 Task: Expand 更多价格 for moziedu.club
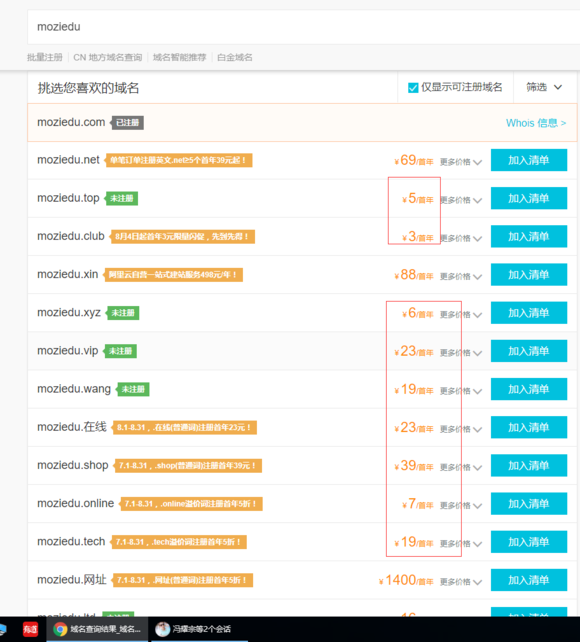(x=461, y=238)
